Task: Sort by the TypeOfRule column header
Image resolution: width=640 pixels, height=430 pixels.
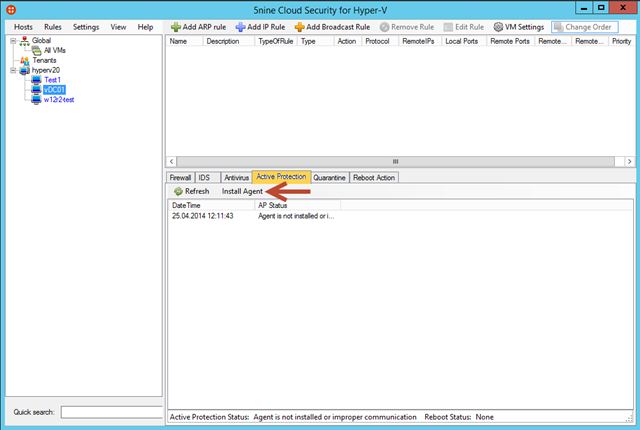Action: [276, 41]
